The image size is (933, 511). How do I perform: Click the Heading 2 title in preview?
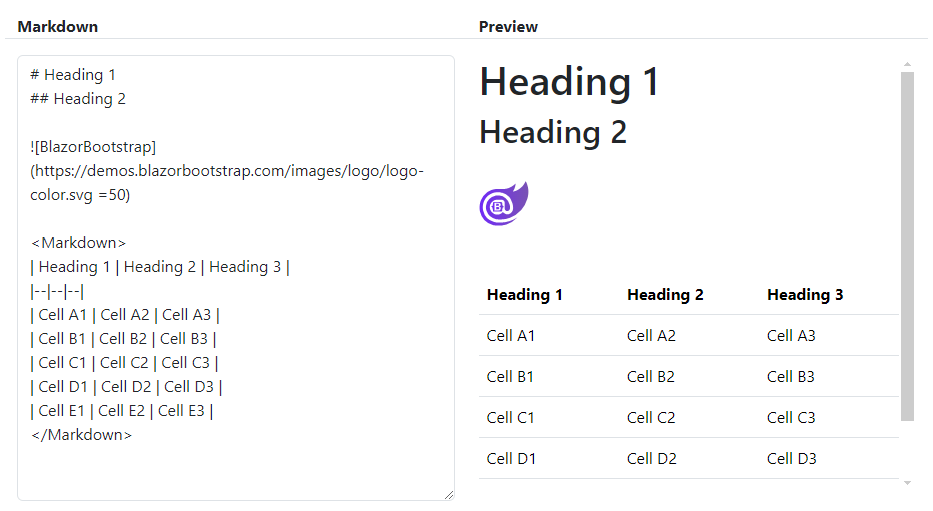(553, 132)
